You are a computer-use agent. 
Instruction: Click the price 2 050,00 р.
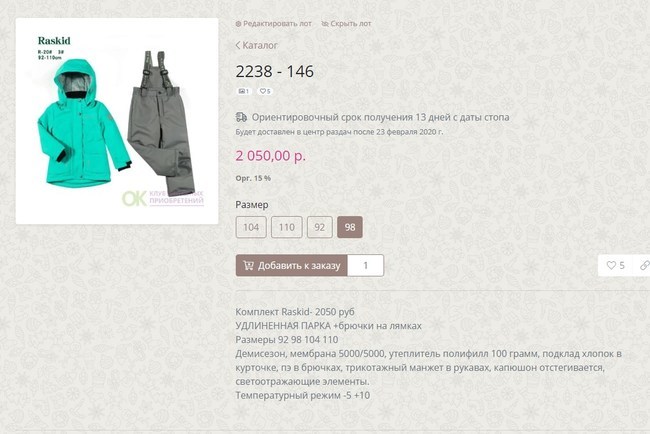[271, 156]
